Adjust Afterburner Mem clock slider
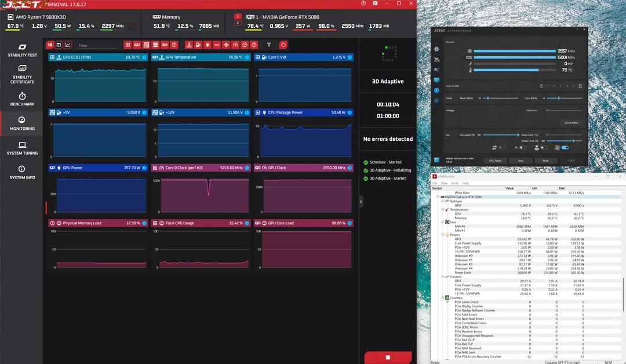626x364 pixels. [x=501, y=98]
